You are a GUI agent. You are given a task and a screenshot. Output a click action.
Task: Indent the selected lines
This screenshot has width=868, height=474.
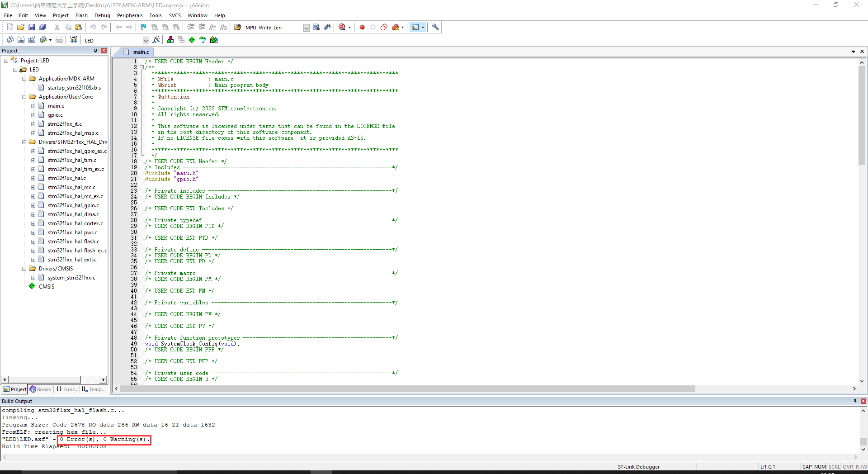click(x=191, y=27)
